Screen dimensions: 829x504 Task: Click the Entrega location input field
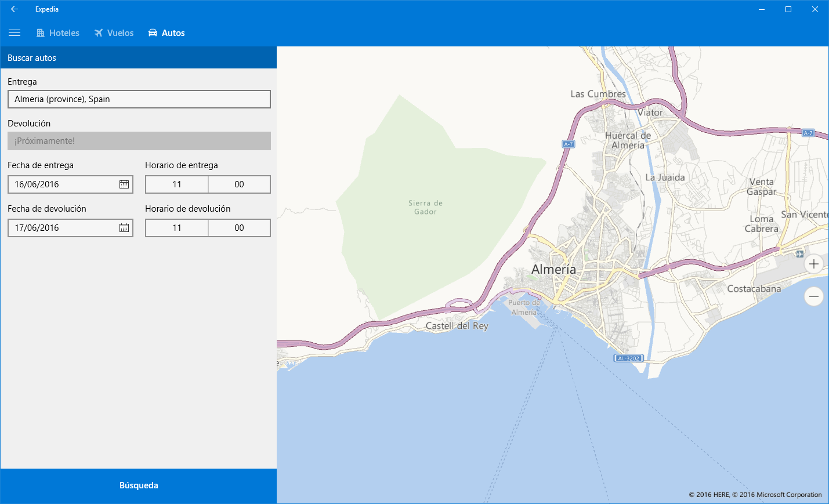tap(139, 99)
